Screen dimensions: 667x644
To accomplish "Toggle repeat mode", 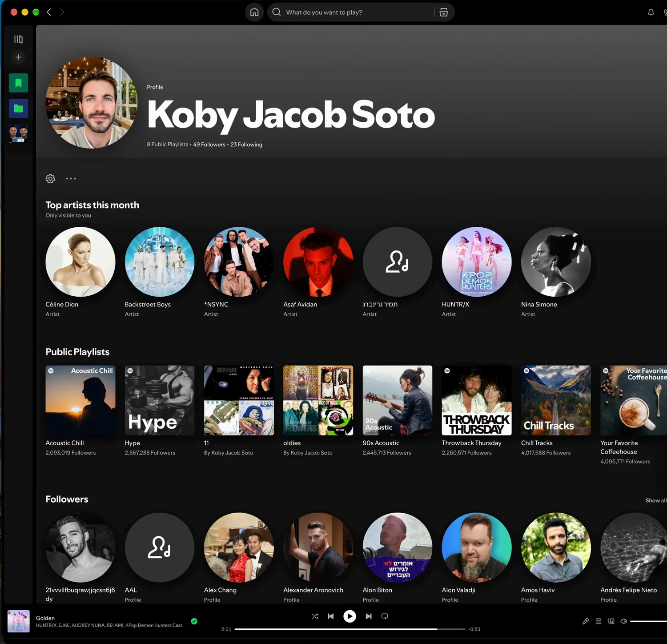I will (385, 616).
